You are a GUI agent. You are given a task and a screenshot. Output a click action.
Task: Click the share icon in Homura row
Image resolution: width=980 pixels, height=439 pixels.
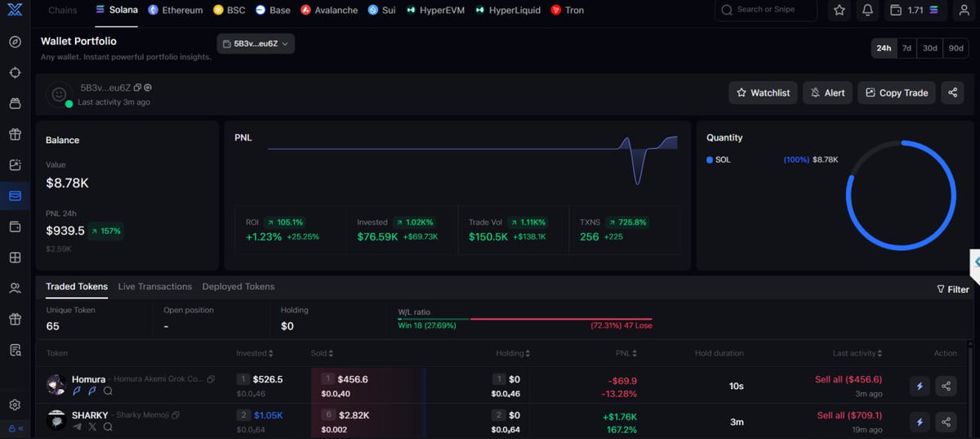point(946,386)
